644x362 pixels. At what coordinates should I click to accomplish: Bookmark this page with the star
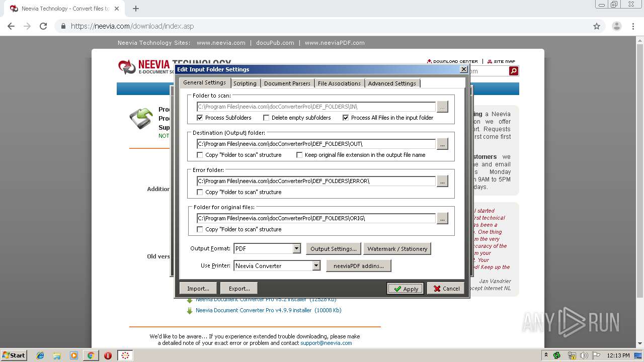coord(597,26)
